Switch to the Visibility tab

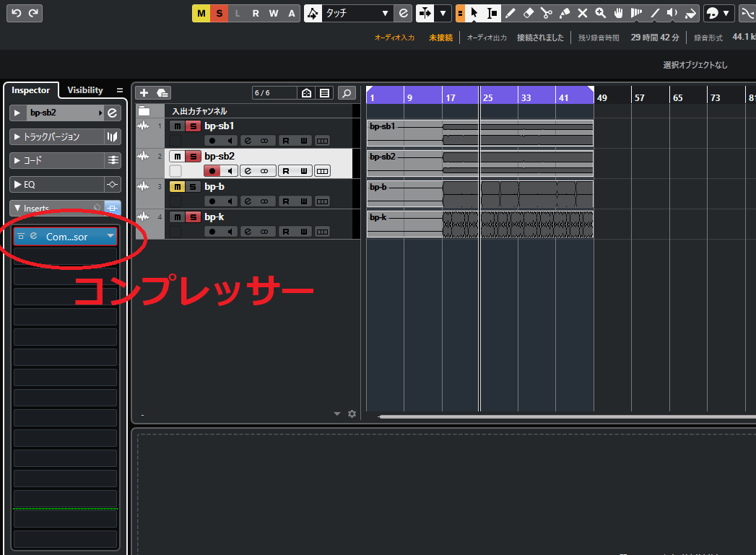click(x=84, y=90)
